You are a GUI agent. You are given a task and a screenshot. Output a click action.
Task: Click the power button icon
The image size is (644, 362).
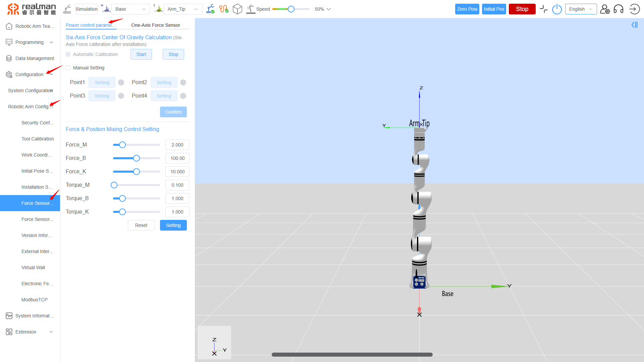557,9
